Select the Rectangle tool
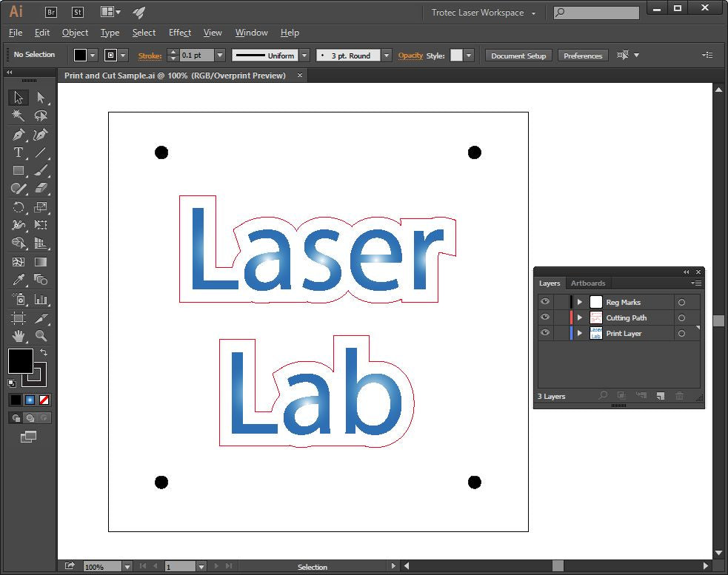The image size is (728, 575). 19,171
